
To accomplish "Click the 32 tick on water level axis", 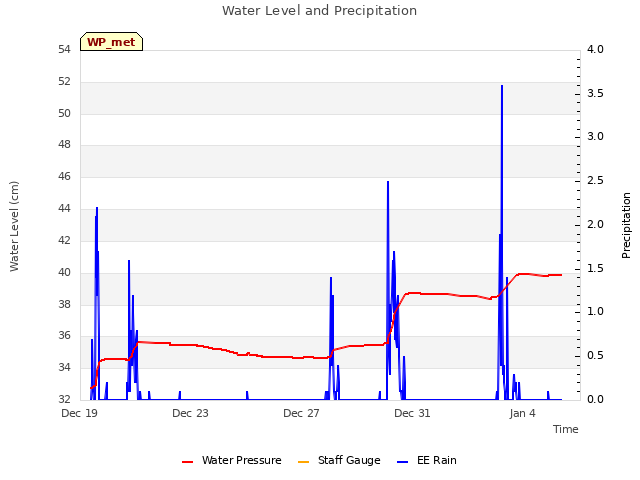I will (x=64, y=399).
